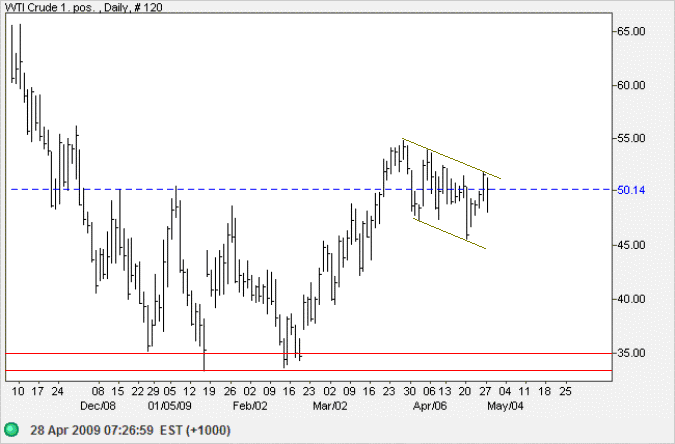Click the Apr/06 month label

430,406
